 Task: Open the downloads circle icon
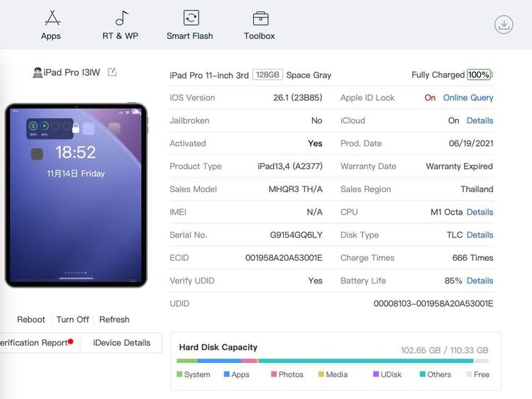504,24
